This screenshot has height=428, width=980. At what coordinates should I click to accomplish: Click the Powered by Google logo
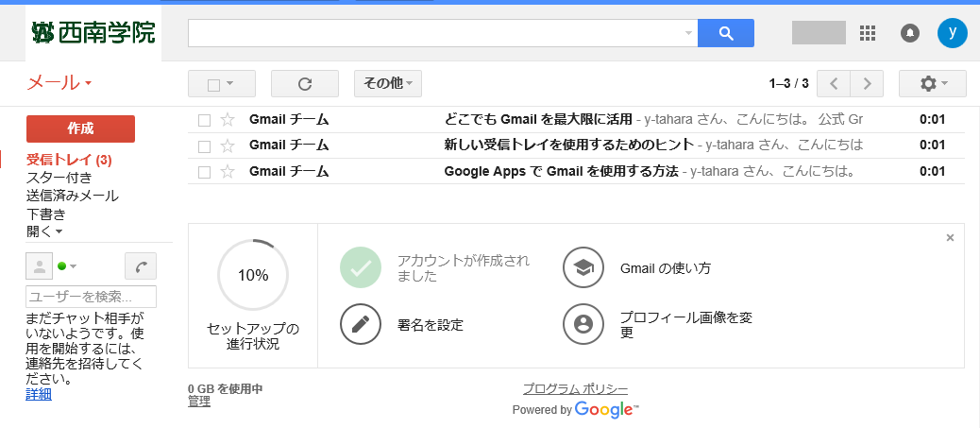click(x=576, y=410)
